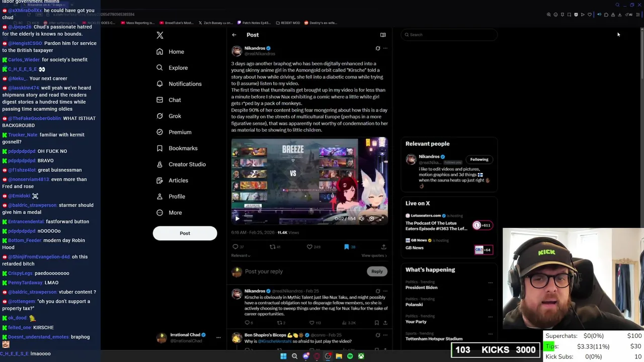This screenshot has width=644, height=362.
Task: Open the three-dot menu on the main post
Action: [x=385, y=48]
